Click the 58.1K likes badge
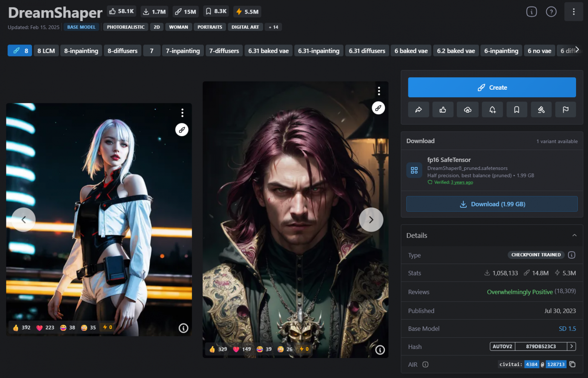Screen dimensions: 588x378 coord(122,12)
